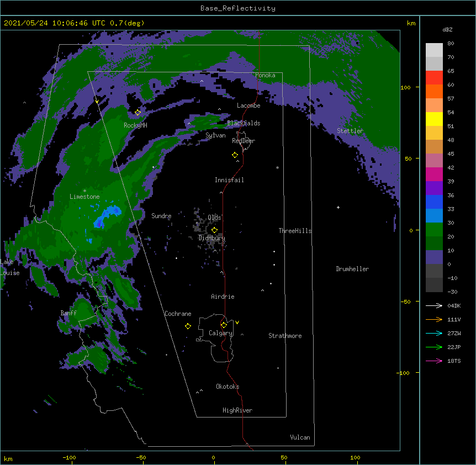The width and height of the screenshot is (476, 465).
Task: Click the yellow marker near RockyMH
Action: pos(137,112)
